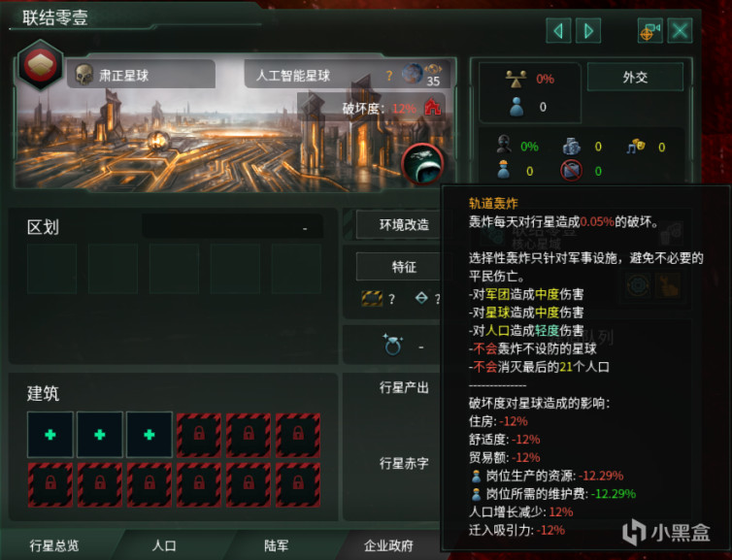Open the 外交 diplomacy button
The image size is (732, 560).
(635, 77)
